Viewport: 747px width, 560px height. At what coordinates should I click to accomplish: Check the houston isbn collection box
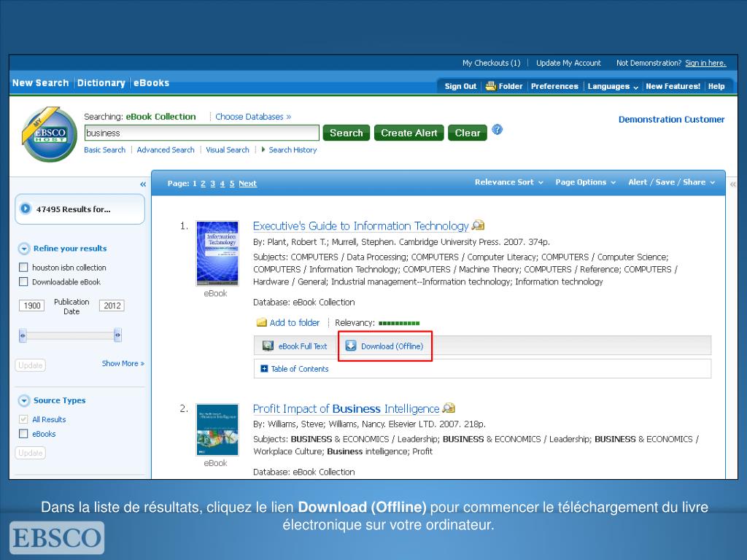point(23,267)
